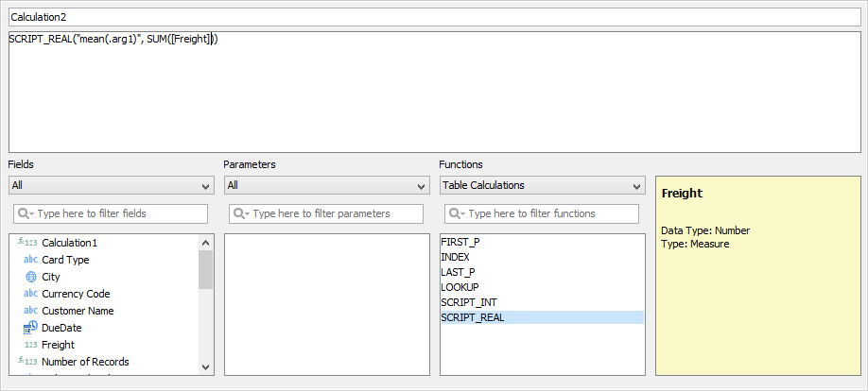Select the LOOKUP function
The width and height of the screenshot is (868, 391).
coord(460,287)
